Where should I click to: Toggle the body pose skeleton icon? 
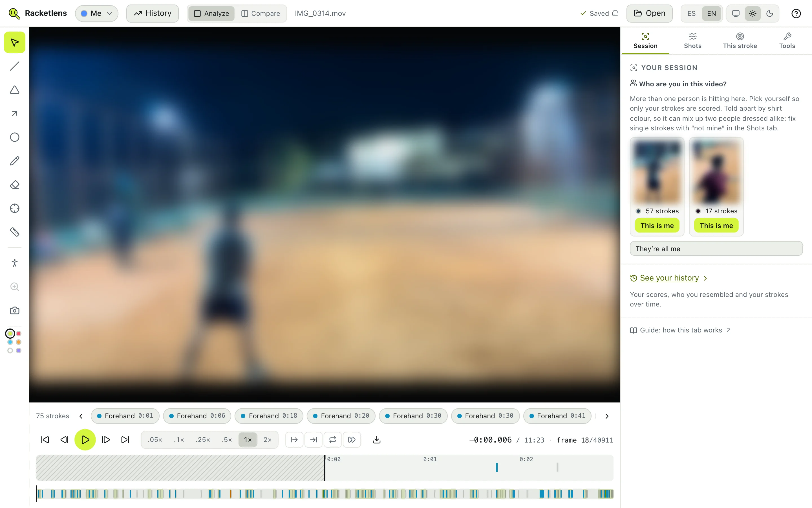point(14,263)
